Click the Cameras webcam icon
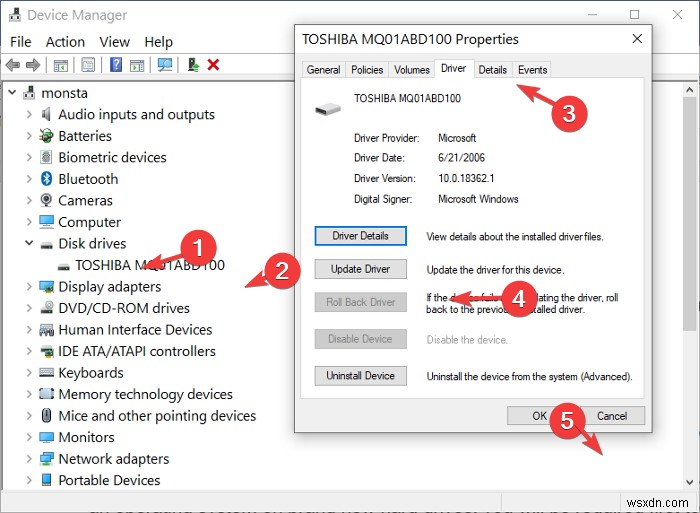Screen dimensions: 700x513 [x=46, y=200]
